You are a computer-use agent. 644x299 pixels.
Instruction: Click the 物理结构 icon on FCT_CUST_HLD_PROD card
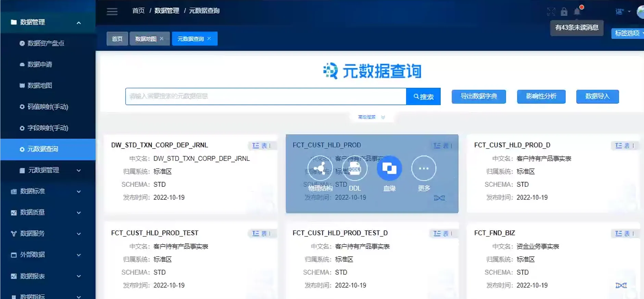point(320,168)
